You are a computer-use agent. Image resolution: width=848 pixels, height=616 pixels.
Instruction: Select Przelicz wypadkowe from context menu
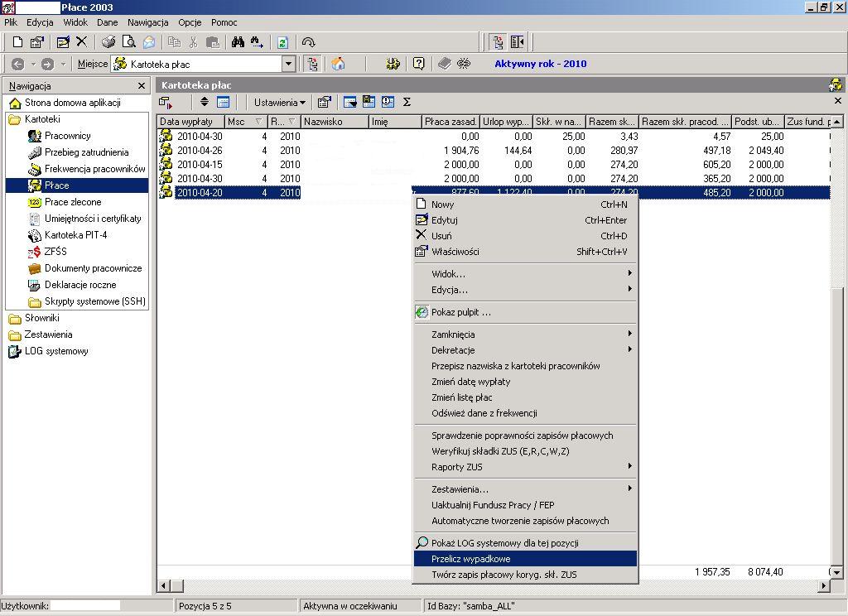[x=526, y=559]
